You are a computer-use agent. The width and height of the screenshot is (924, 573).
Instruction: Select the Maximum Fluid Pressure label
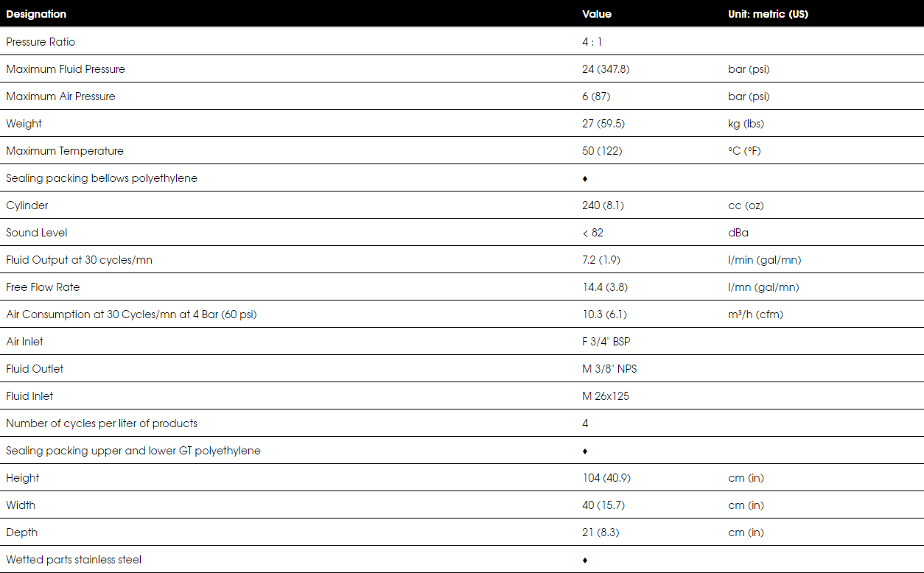(x=66, y=69)
